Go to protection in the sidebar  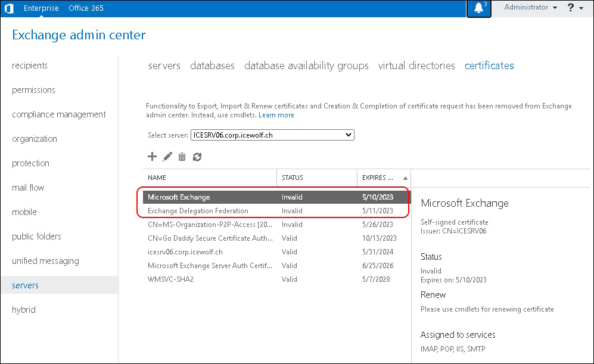(31, 163)
